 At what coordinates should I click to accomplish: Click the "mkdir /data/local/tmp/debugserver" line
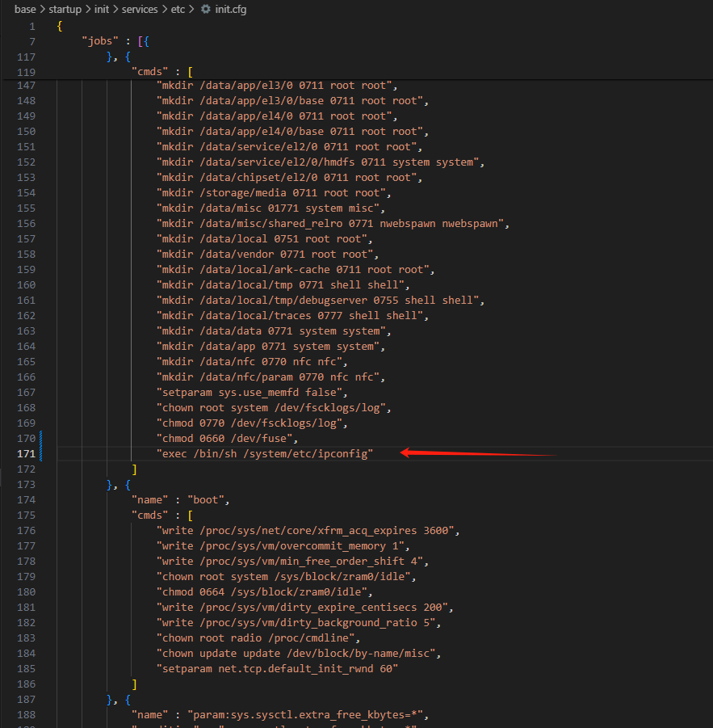(x=321, y=301)
